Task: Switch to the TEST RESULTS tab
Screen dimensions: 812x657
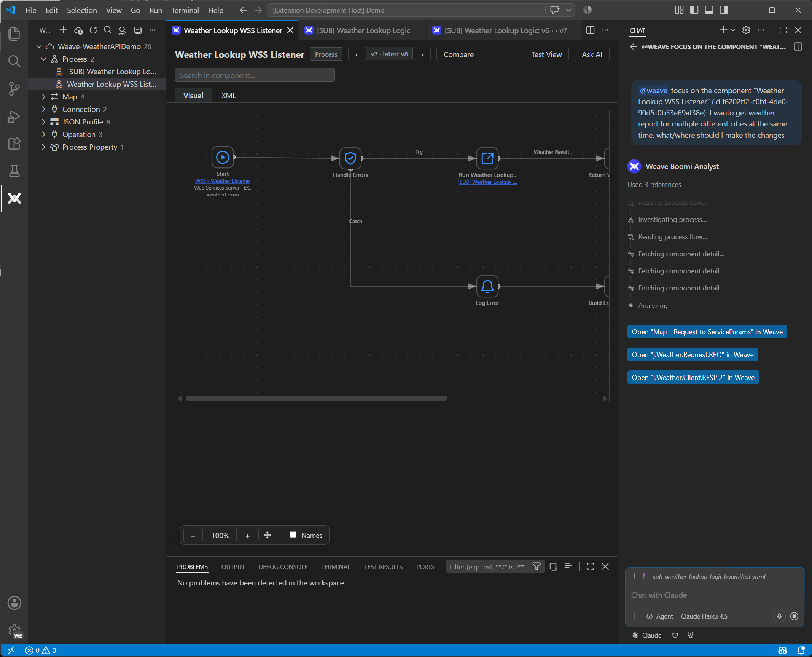Action: point(383,566)
